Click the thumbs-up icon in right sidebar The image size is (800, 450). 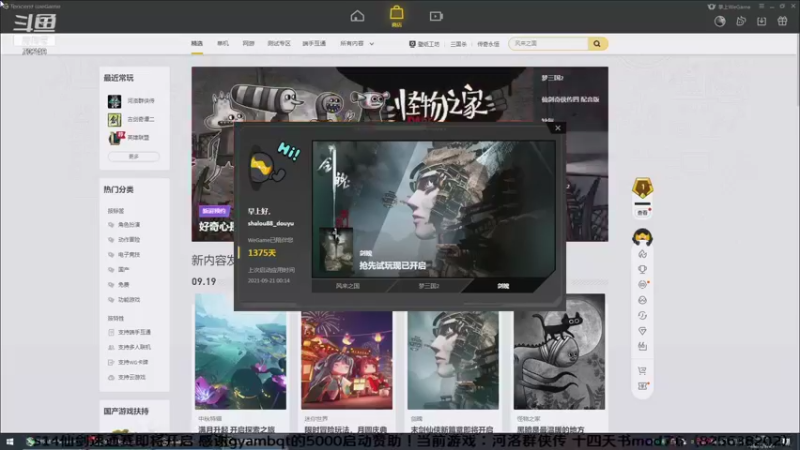[642, 346]
